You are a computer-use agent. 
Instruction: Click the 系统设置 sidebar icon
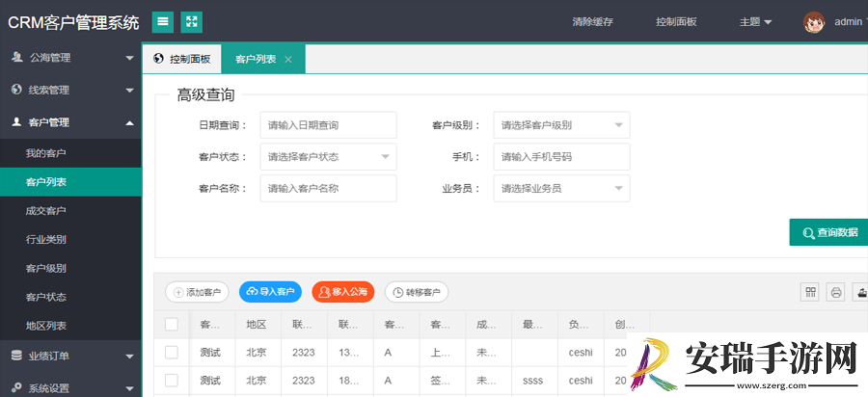click(17, 387)
